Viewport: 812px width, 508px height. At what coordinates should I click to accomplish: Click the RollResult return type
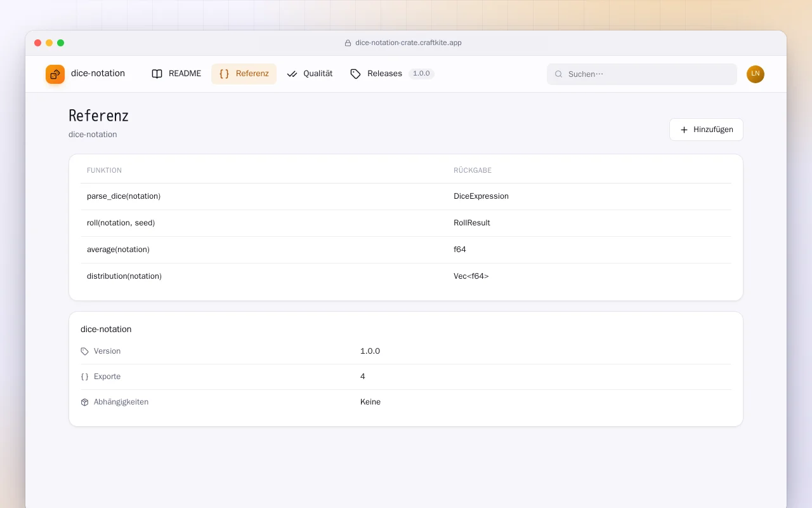[472, 224]
